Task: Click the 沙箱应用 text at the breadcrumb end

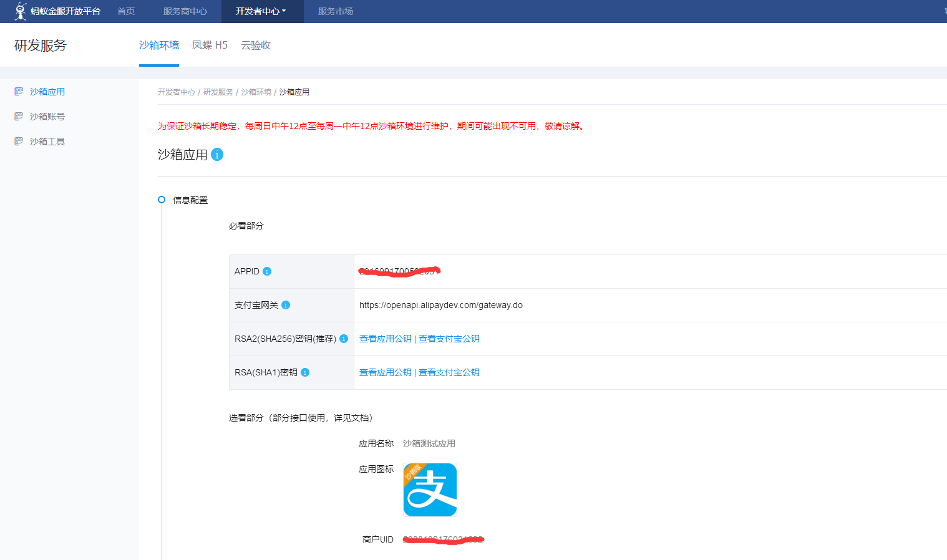Action: pyautogui.click(x=294, y=92)
